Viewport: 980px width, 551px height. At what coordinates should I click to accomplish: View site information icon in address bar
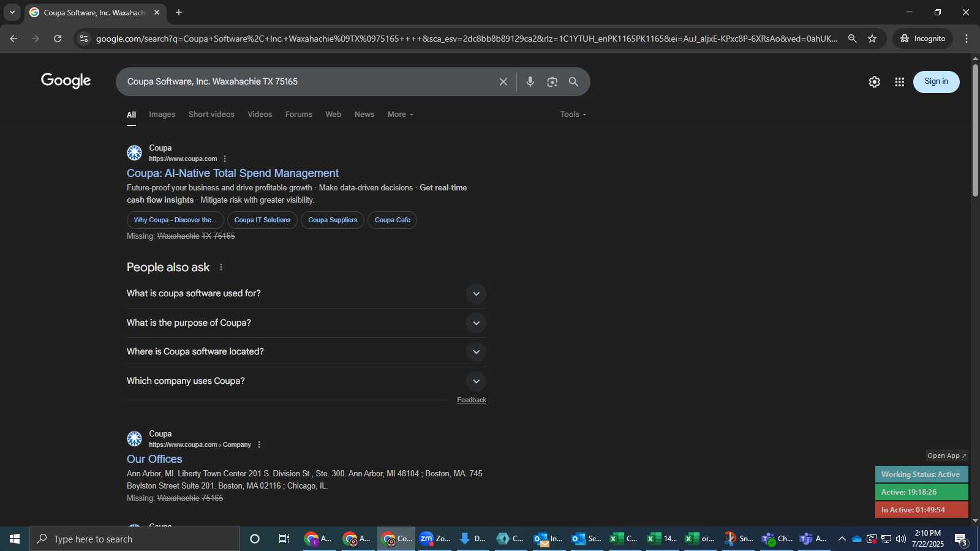tap(84, 39)
